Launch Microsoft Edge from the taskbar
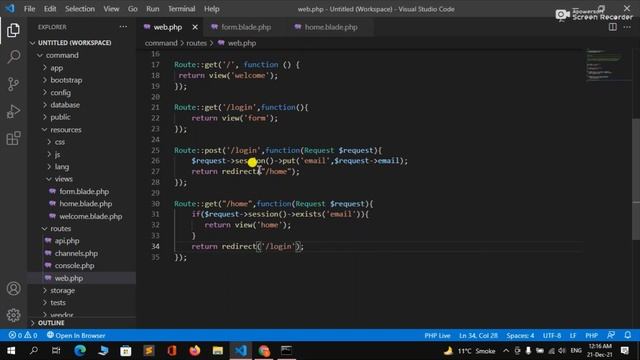The width and height of the screenshot is (640, 360). (80, 351)
